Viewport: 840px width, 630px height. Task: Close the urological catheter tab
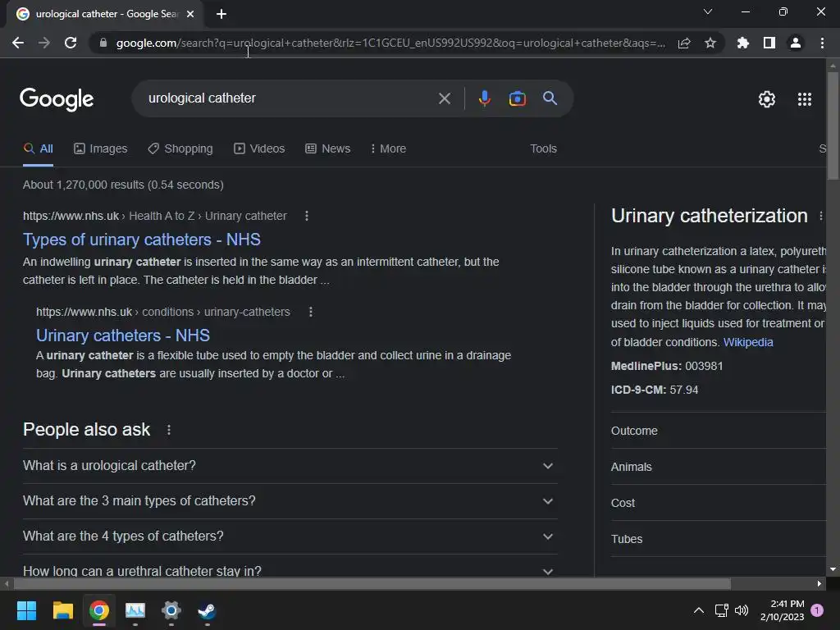pos(190,14)
